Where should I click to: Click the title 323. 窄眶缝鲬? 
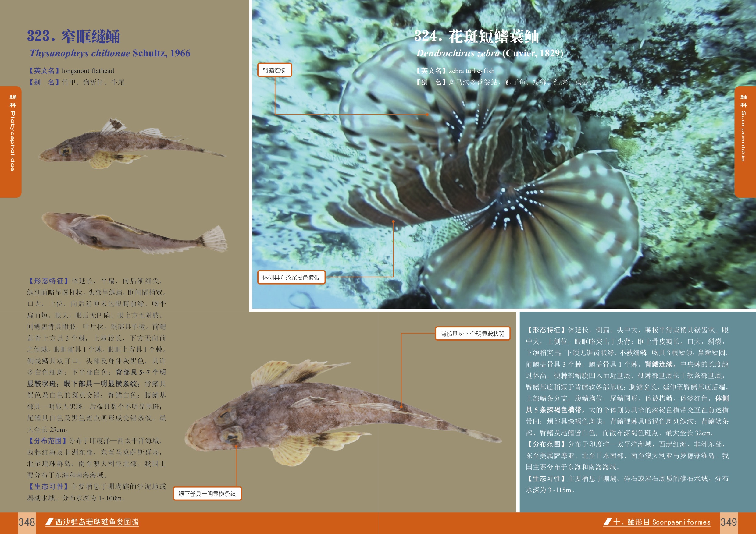coord(73,36)
